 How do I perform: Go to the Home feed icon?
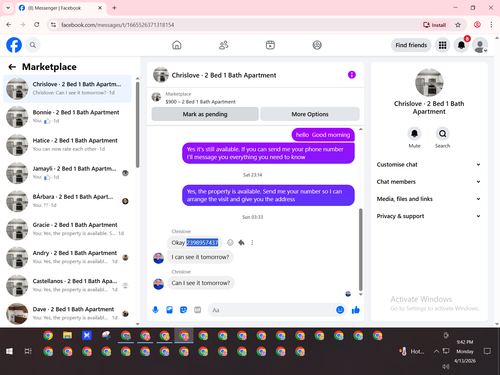[x=177, y=45]
